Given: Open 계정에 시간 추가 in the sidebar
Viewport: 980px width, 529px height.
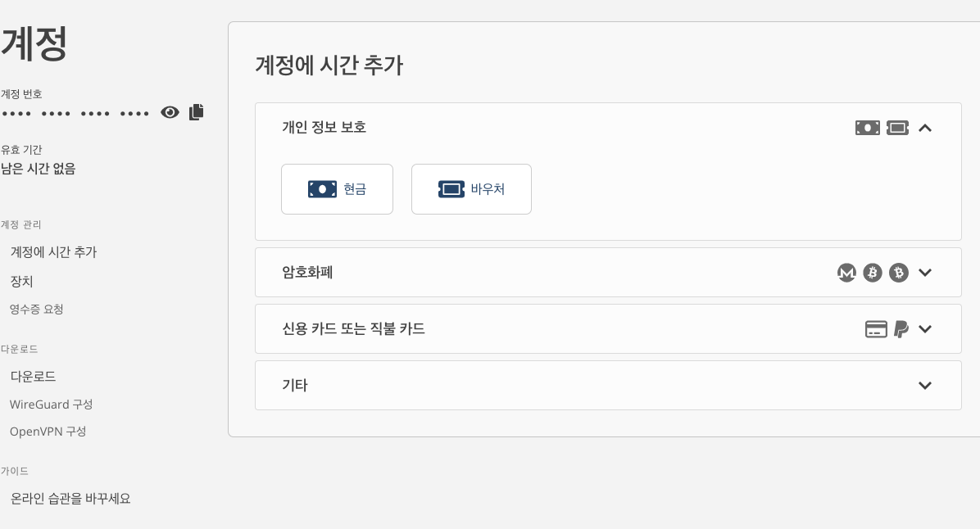Looking at the screenshot, I should tap(53, 252).
